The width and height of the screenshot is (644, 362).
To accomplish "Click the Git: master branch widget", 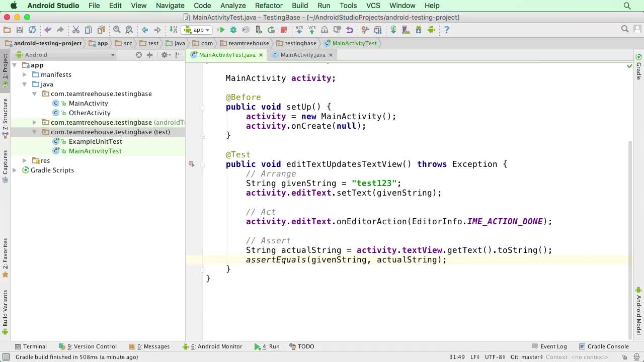I will pos(527,357).
